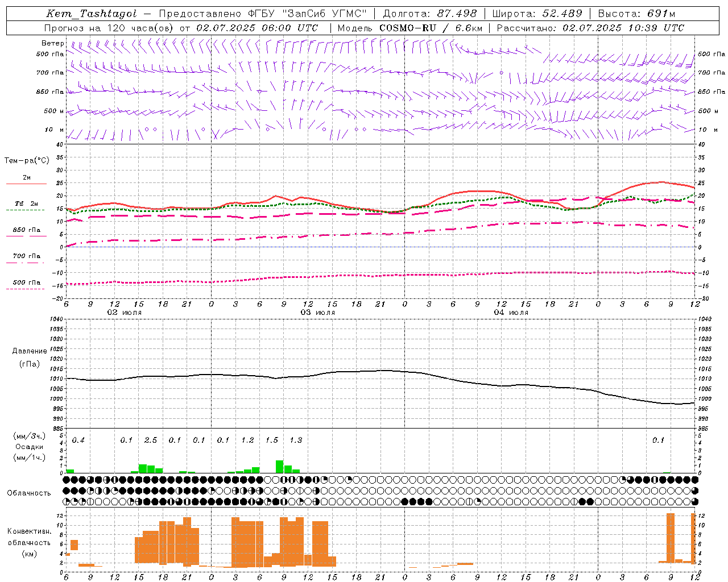Click the Давление pressure panel label
The width and height of the screenshot is (728, 582).
30,351
